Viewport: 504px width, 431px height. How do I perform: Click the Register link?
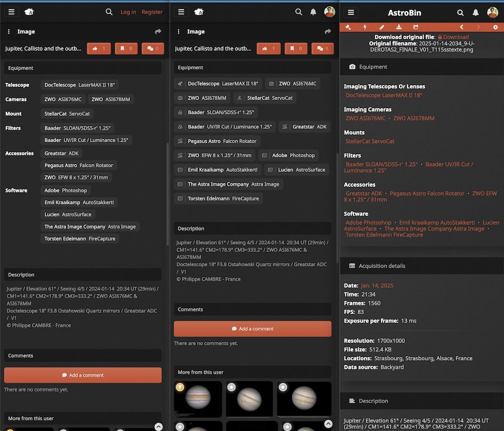[152, 12]
